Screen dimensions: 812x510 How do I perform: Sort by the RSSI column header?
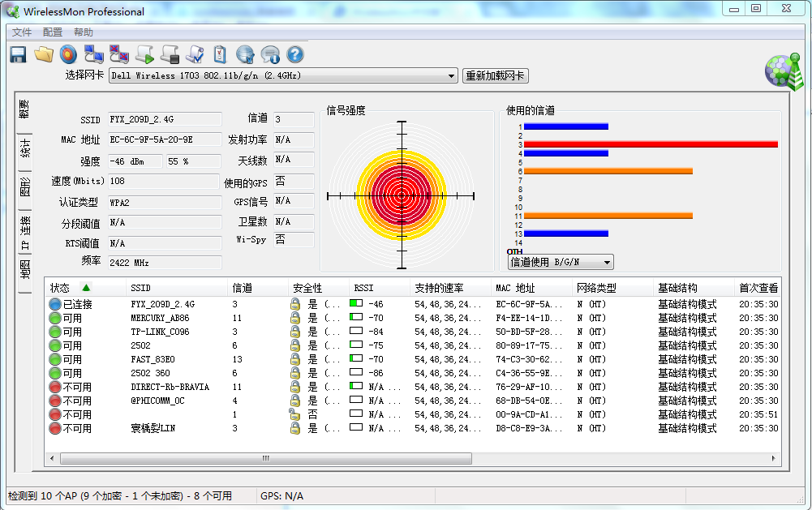click(379, 288)
